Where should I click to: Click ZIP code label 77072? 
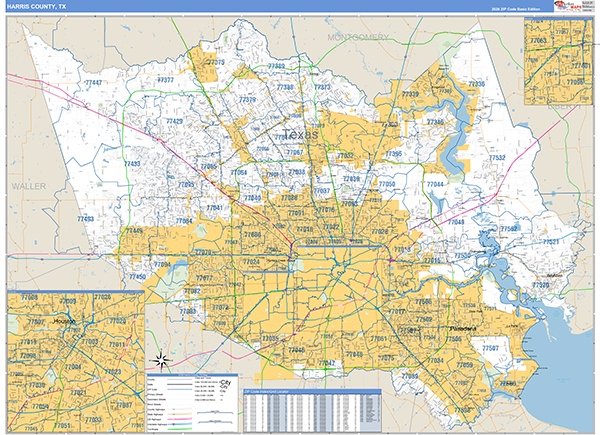point(220,307)
